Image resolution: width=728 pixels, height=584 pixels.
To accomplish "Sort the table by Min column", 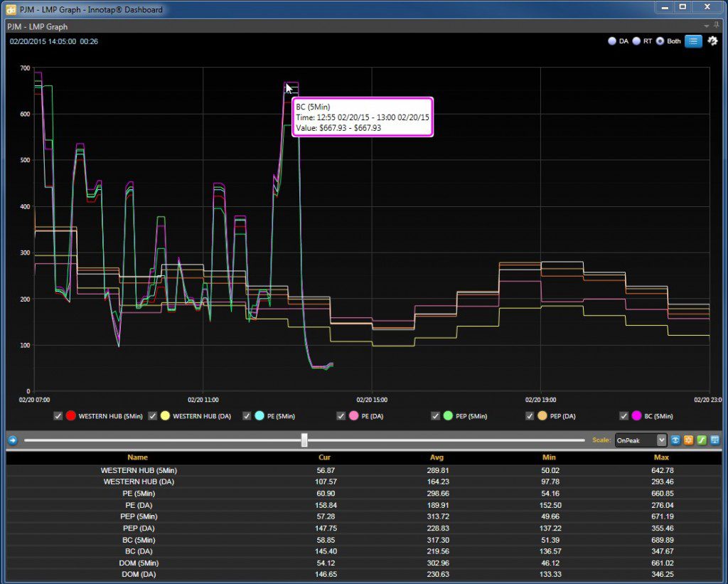I will click(549, 457).
